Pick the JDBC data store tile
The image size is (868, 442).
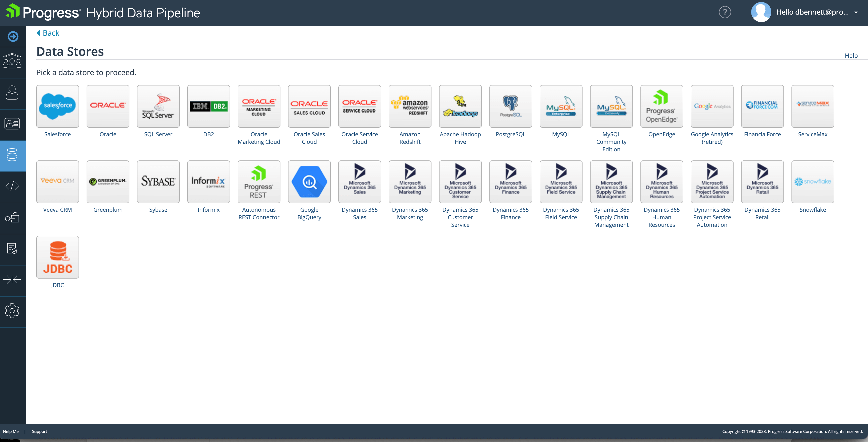tap(58, 257)
